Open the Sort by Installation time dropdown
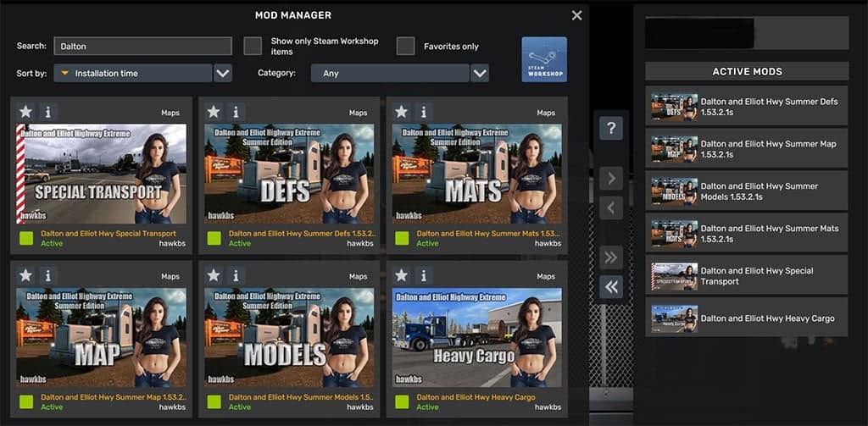 [x=132, y=74]
